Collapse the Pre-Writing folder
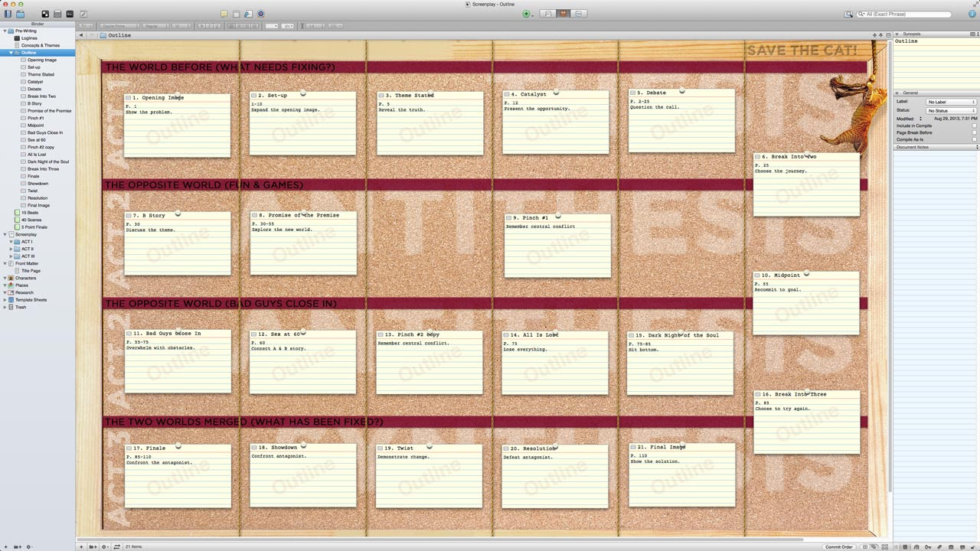The image size is (980, 551). tap(5, 31)
